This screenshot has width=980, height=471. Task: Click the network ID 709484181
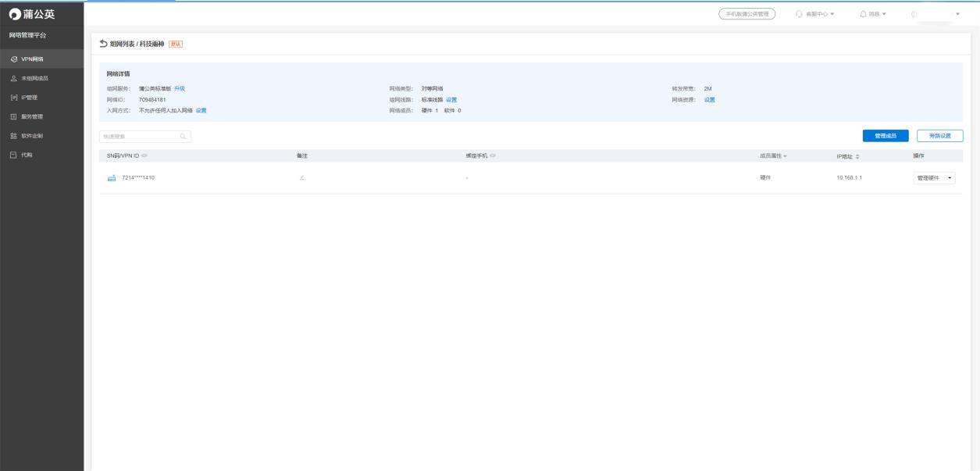[x=152, y=99]
